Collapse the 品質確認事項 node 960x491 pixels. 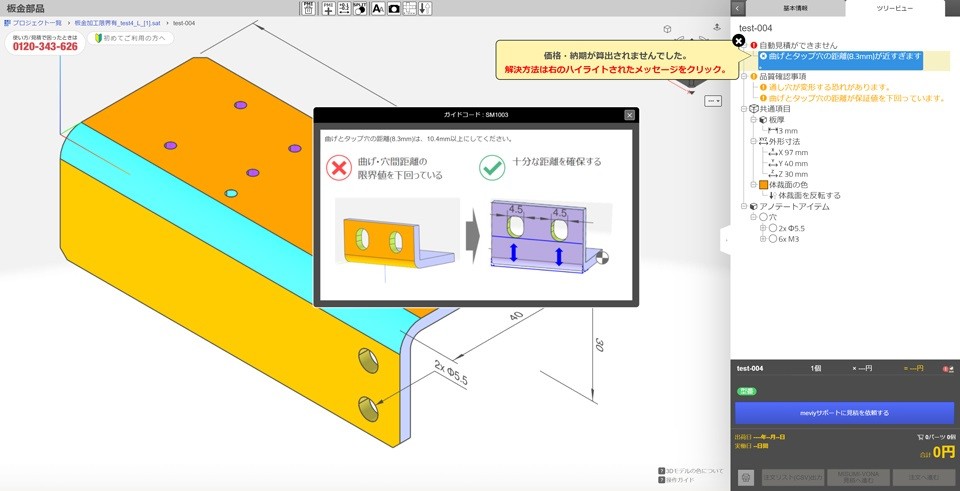coord(744,77)
